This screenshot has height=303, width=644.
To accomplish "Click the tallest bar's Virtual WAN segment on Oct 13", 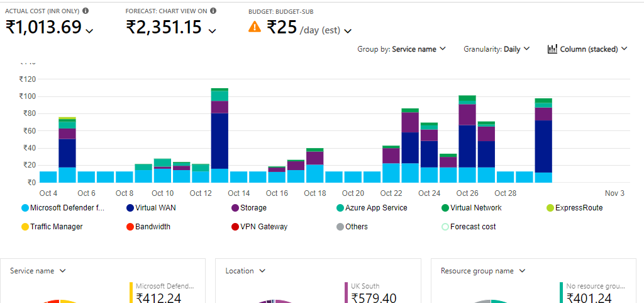I will point(219,140).
